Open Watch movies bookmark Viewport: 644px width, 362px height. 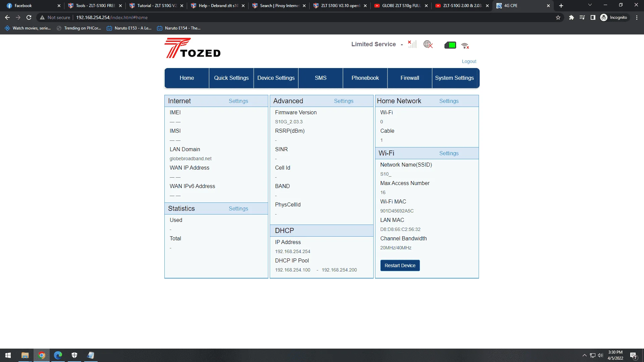pos(28,28)
